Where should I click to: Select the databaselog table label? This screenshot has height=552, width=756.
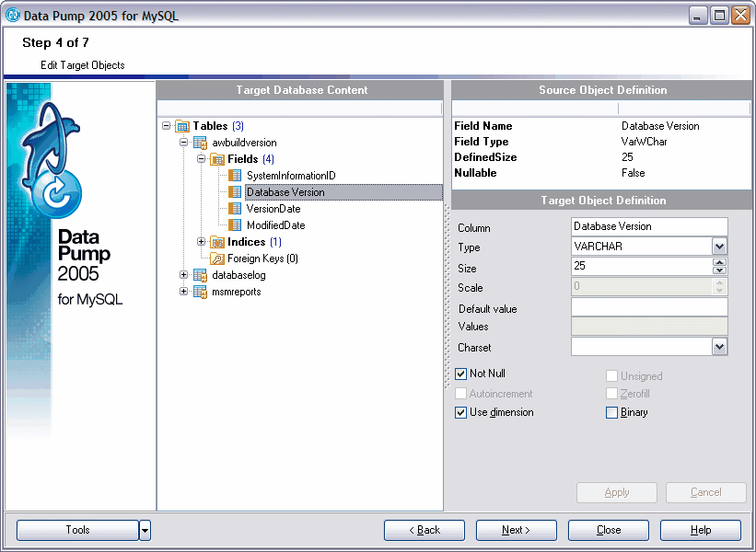point(238,275)
